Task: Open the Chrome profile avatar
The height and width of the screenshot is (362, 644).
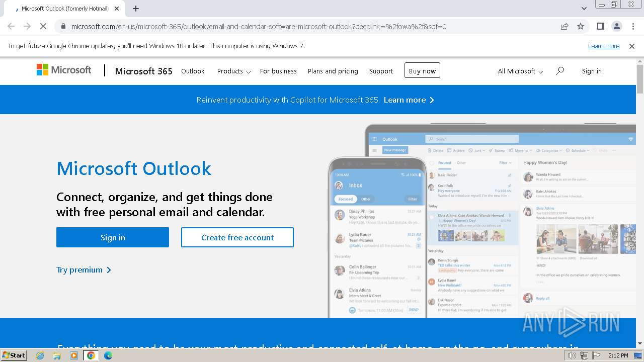Action: [616, 26]
